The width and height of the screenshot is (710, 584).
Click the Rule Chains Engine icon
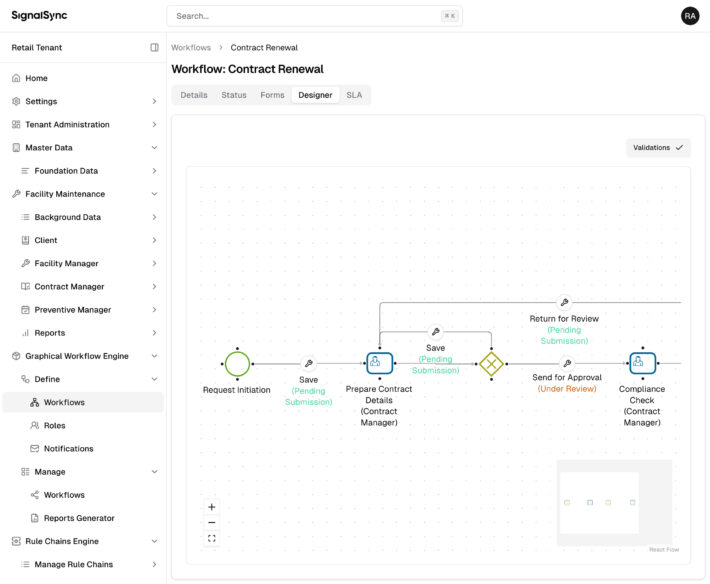(16, 541)
